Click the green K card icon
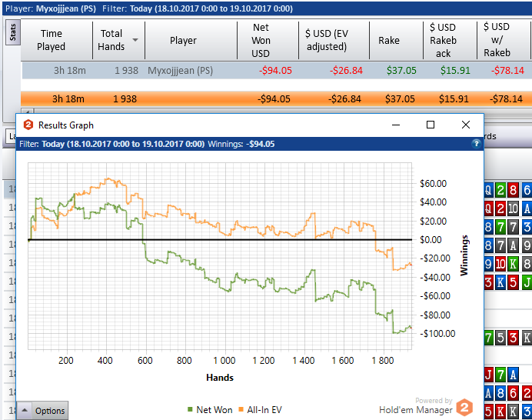The image size is (532, 420). (x=513, y=264)
